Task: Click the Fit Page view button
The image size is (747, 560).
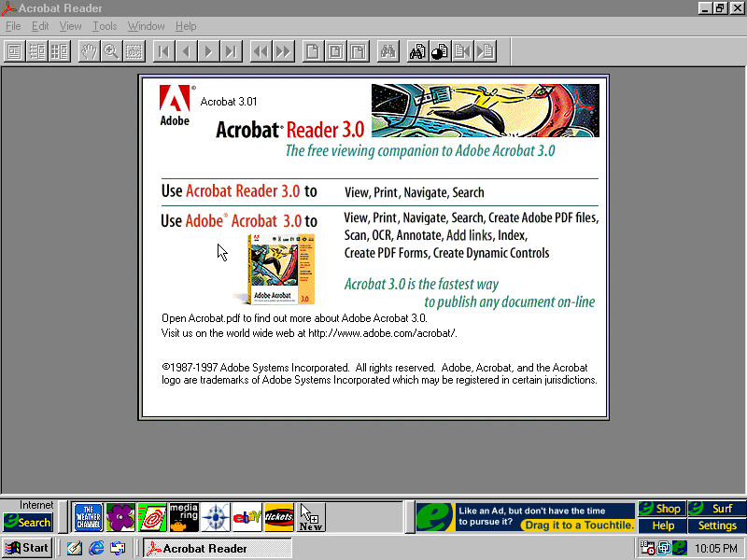Action: pyautogui.click(x=335, y=51)
